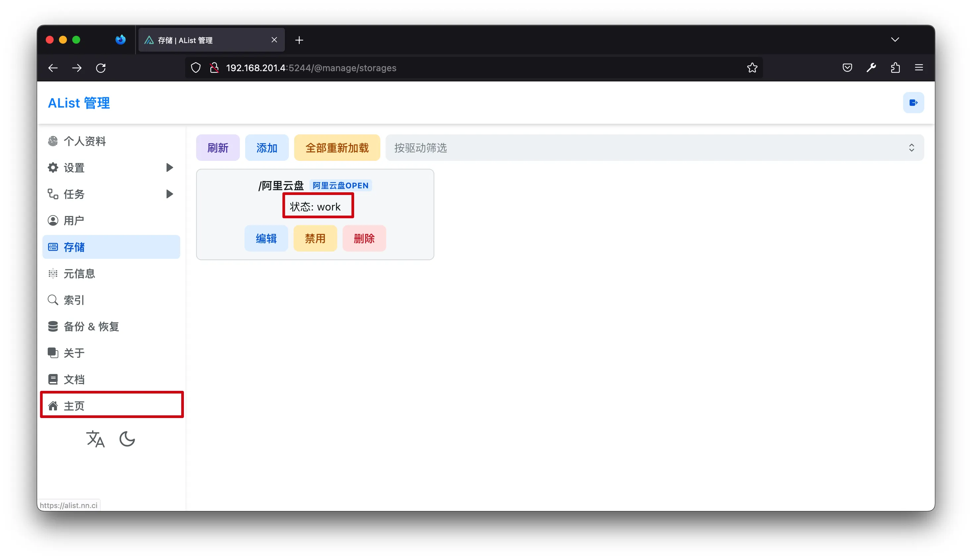Click the 添加 storage button
Image resolution: width=972 pixels, height=560 pixels.
click(x=266, y=148)
